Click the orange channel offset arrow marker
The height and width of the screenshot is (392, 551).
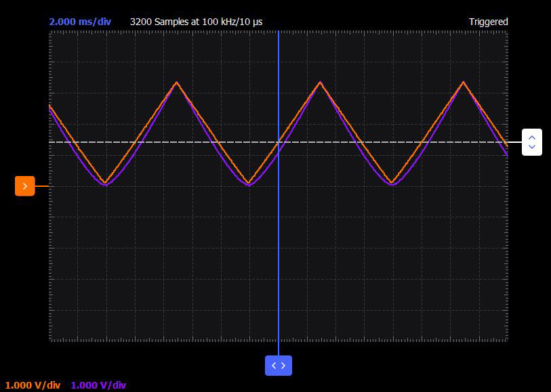coord(24,186)
